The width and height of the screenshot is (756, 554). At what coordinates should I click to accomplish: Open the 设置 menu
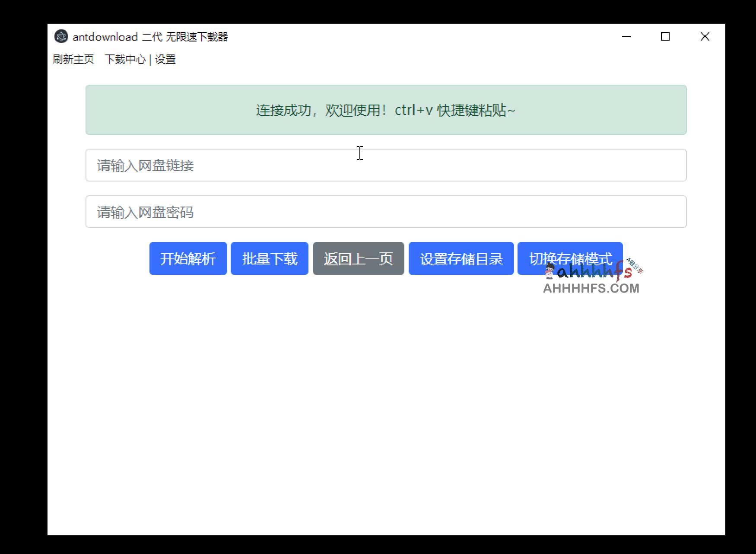pos(166,59)
